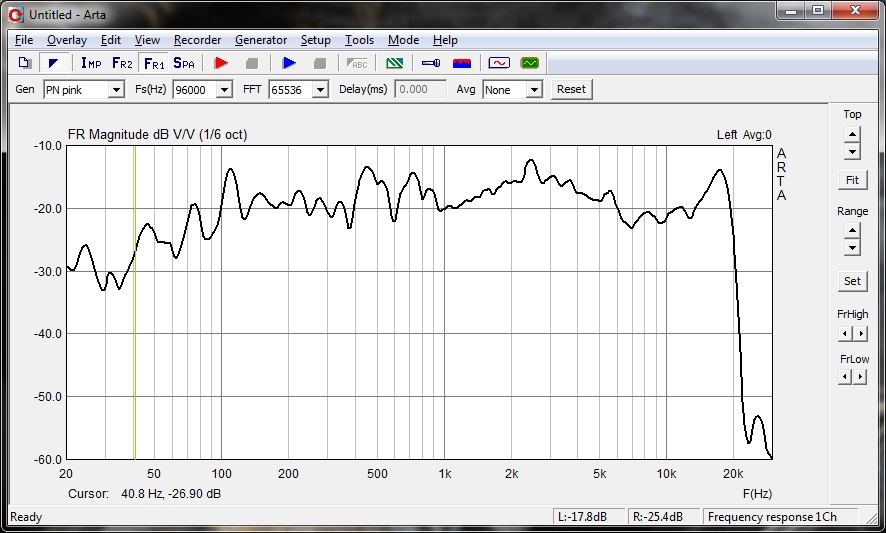Viewport: 886px width, 533px height.
Task: Close the Arta window
Action: (x=855, y=11)
